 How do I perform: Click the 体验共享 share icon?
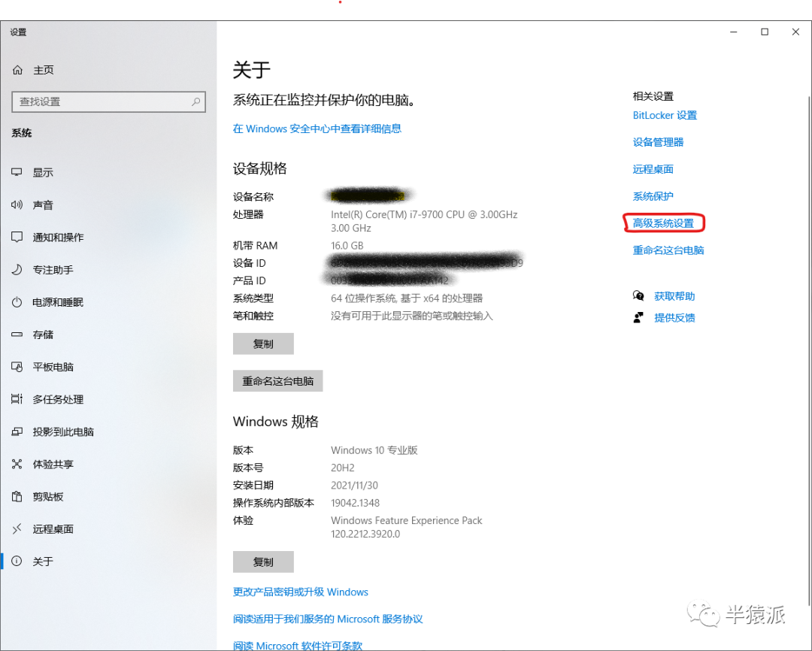(x=17, y=464)
